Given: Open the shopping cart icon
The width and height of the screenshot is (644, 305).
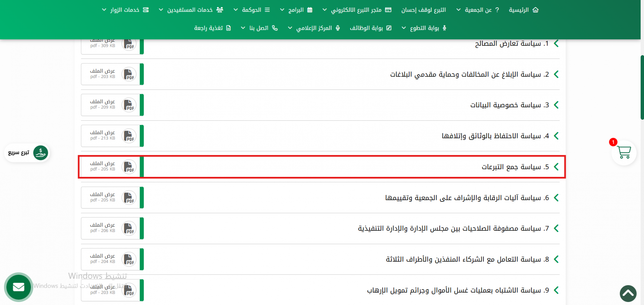Looking at the screenshot, I should pyautogui.click(x=624, y=152).
